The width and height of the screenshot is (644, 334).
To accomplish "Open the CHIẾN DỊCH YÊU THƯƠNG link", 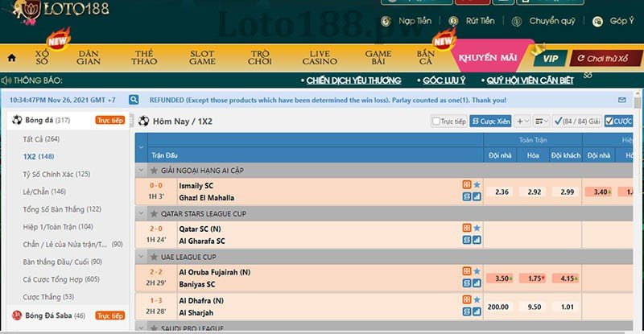I will pos(353,80).
